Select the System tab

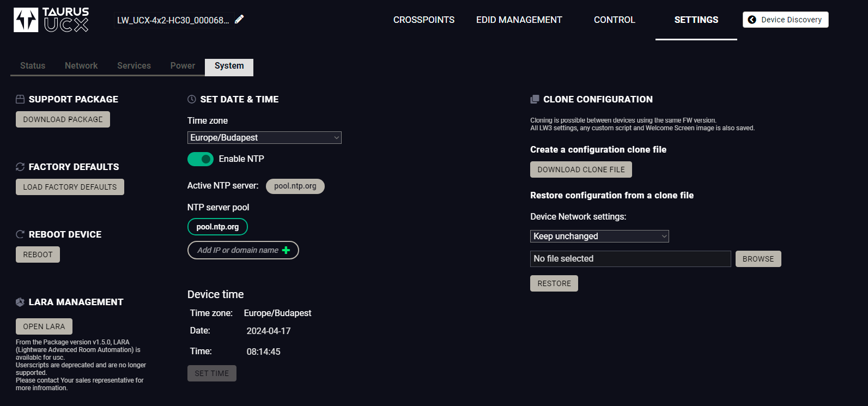point(229,66)
